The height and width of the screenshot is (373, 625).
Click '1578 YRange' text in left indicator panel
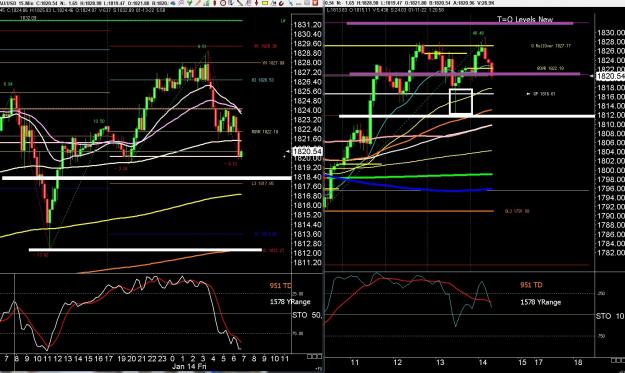pyautogui.click(x=290, y=302)
